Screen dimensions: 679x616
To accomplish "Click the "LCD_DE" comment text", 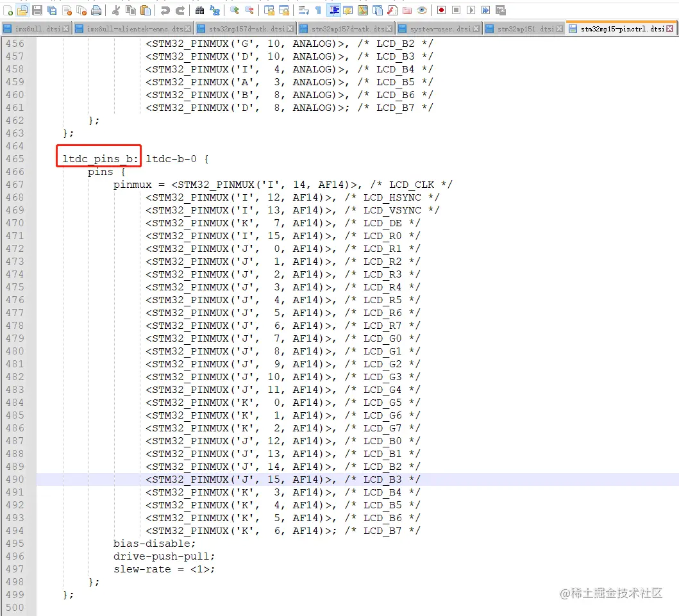I will [382, 223].
